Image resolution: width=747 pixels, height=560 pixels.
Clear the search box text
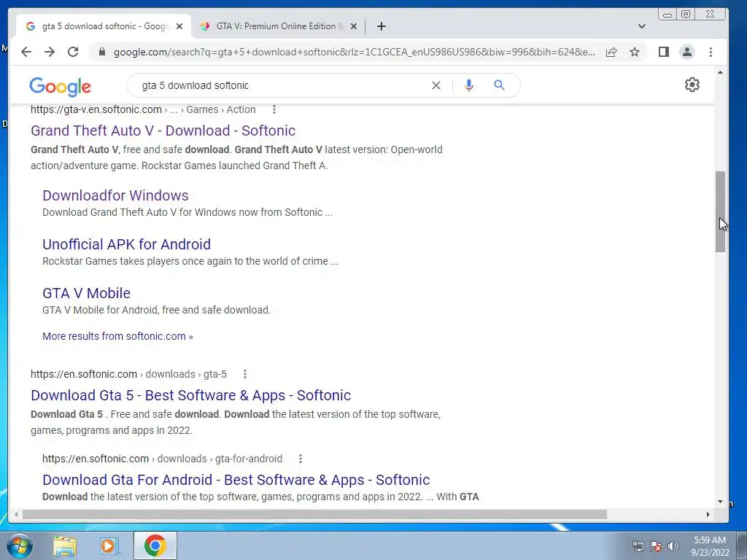(436, 85)
